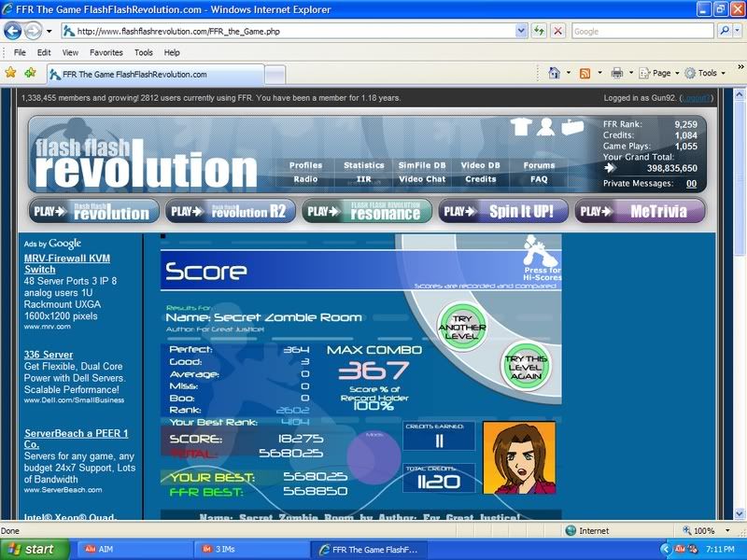Click the Print icon in toolbar
The image size is (747, 560).
pyautogui.click(x=616, y=73)
